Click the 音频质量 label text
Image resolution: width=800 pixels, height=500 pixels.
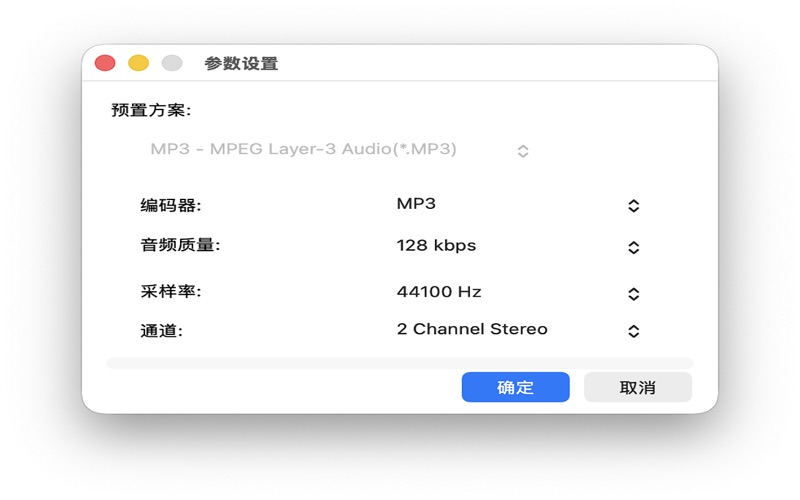pyautogui.click(x=180, y=246)
